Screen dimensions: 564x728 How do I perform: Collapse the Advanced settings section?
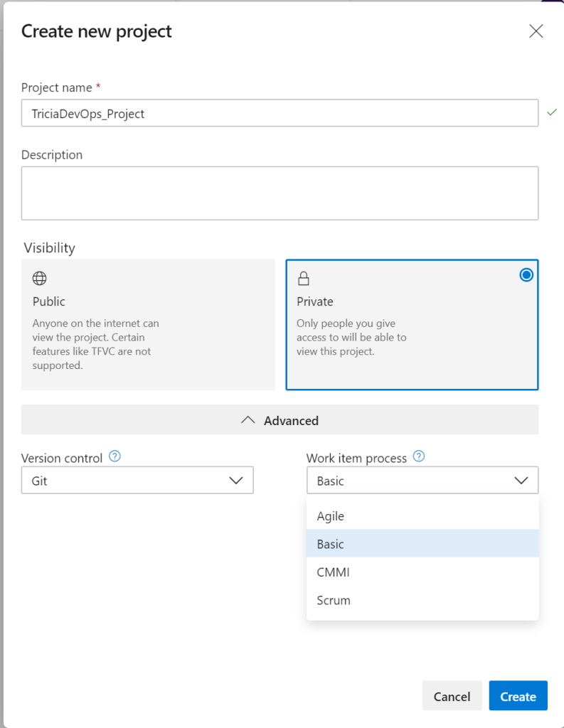[280, 420]
